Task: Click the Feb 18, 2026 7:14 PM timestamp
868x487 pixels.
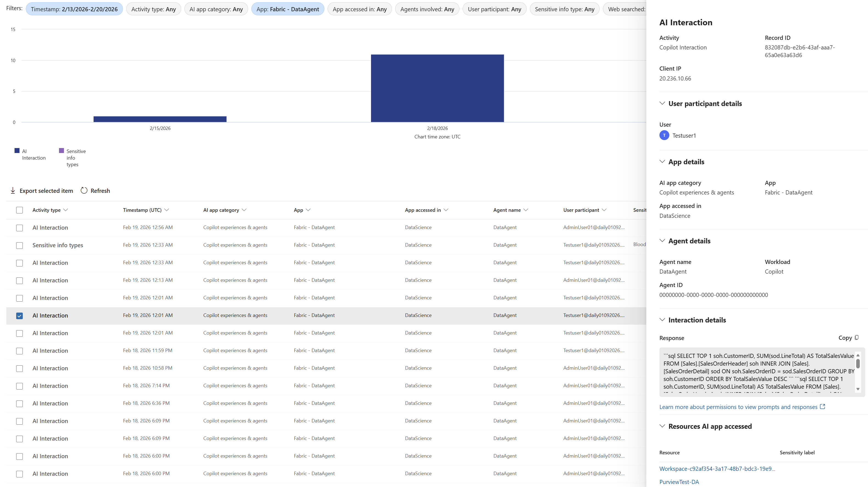Action: [146, 385]
